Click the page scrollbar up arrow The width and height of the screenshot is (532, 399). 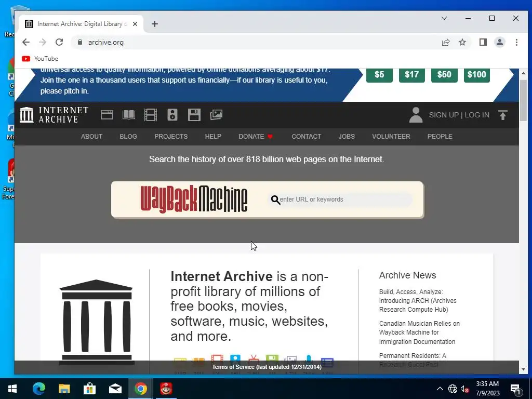pyautogui.click(x=523, y=73)
